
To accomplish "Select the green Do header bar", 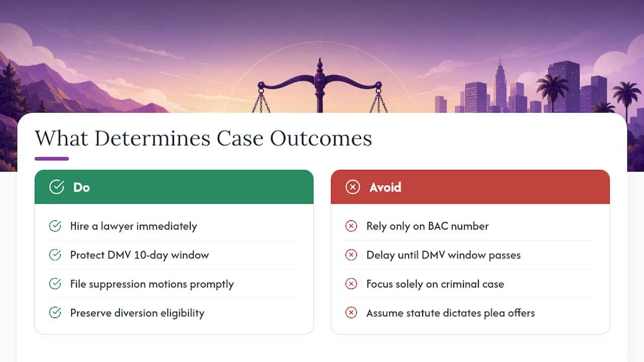I will (174, 187).
